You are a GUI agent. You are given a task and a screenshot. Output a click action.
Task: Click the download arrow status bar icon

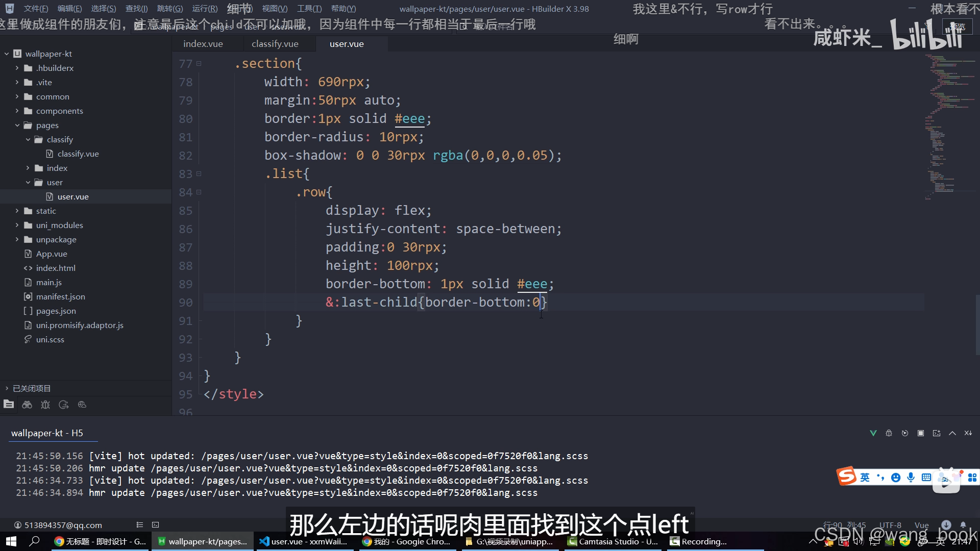coord(946,524)
